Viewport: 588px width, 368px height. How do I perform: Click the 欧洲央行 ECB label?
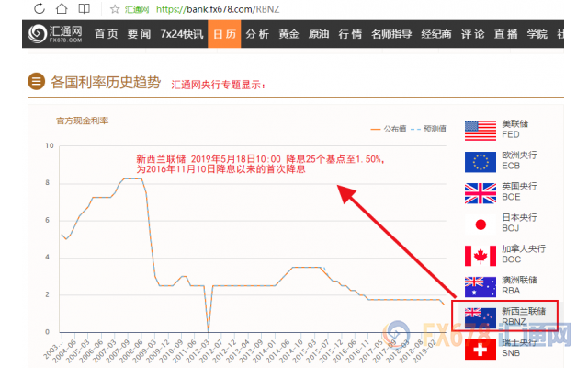[x=519, y=160]
